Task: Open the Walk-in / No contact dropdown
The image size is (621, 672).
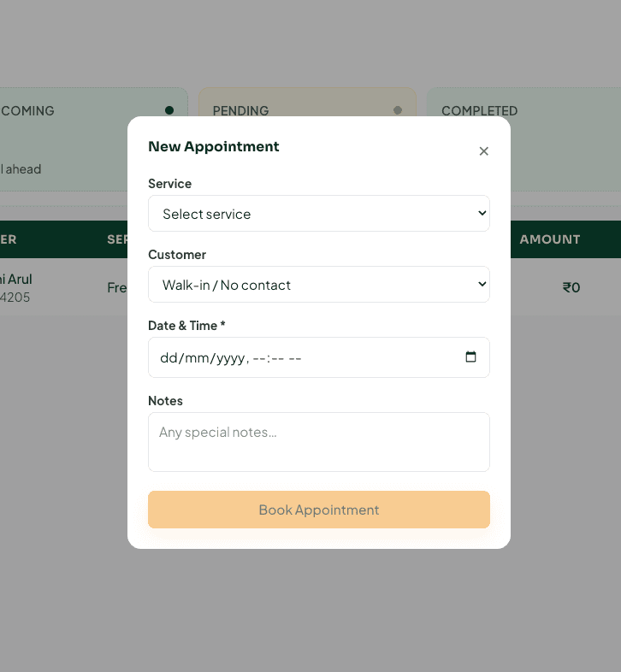Action: 319,285
